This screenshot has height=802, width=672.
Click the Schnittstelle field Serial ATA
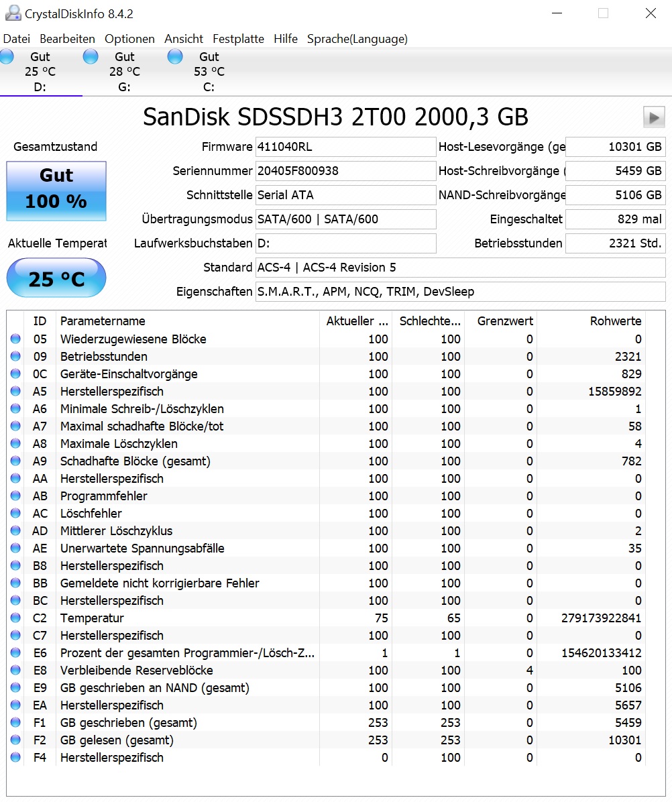pos(345,195)
